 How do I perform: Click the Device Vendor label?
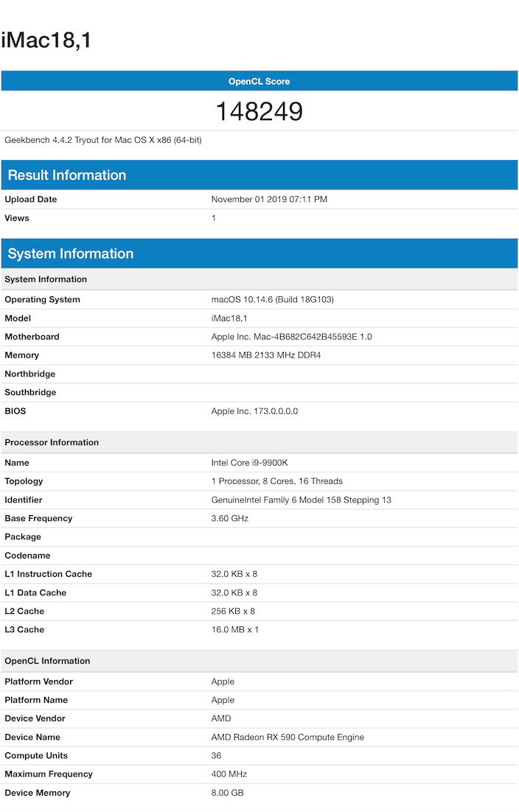(35, 718)
